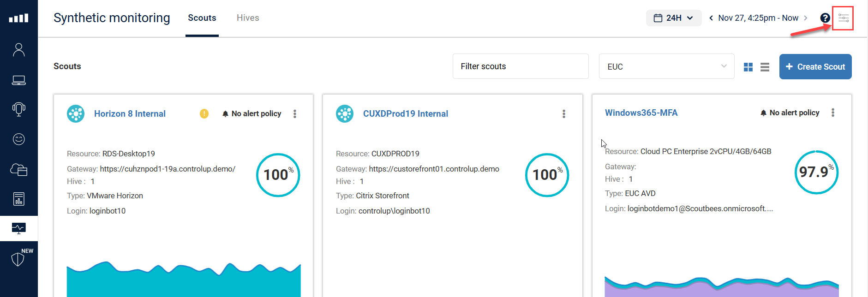868x297 pixels.
Task: Click the CUXDProd19 Internal scout icon
Action: pyautogui.click(x=345, y=113)
